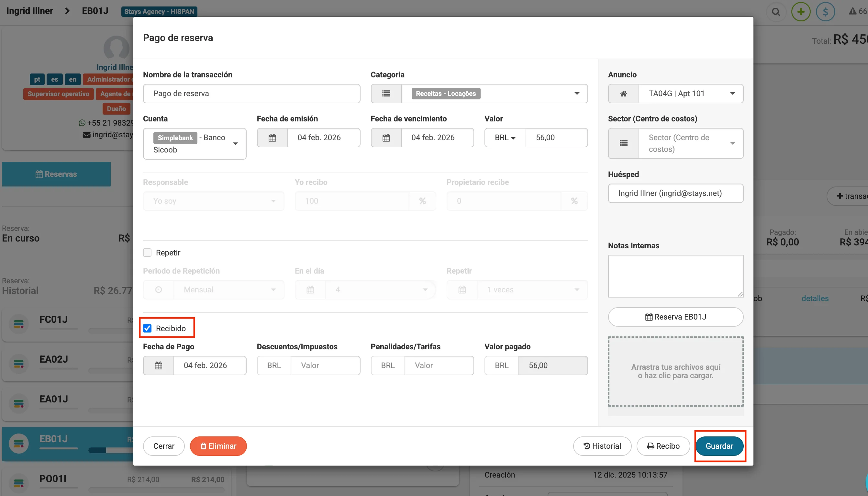Click the Fecha de vencimiento calendar icon
Screen dimensions: 868x496
[386, 138]
